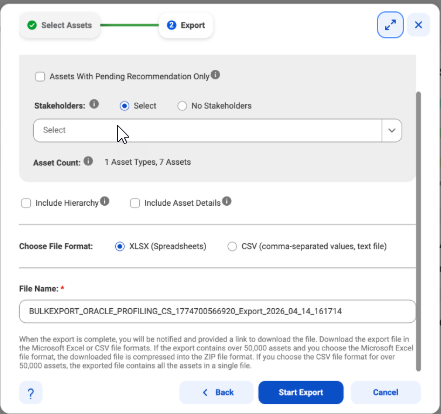
Task: Start Export of the assets
Action: [301, 393]
